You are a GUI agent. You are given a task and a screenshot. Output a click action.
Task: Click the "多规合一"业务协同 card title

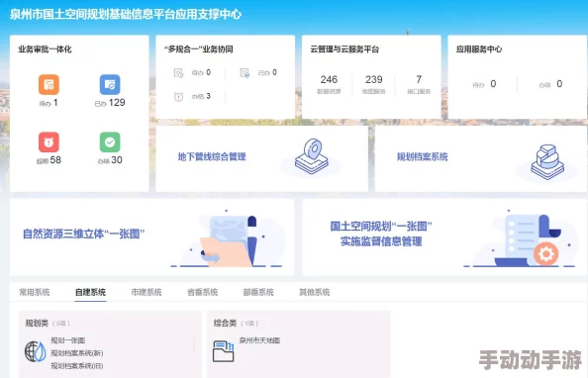coord(199,49)
